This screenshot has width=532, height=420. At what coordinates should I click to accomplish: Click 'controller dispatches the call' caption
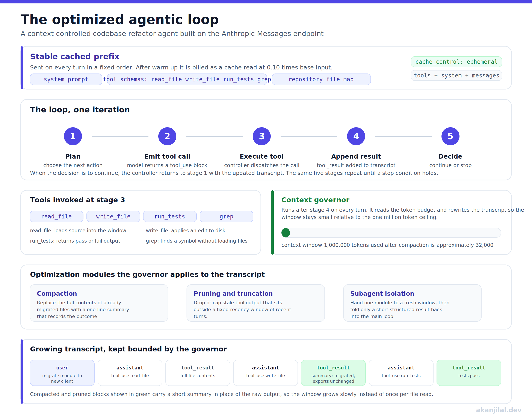click(x=262, y=165)
